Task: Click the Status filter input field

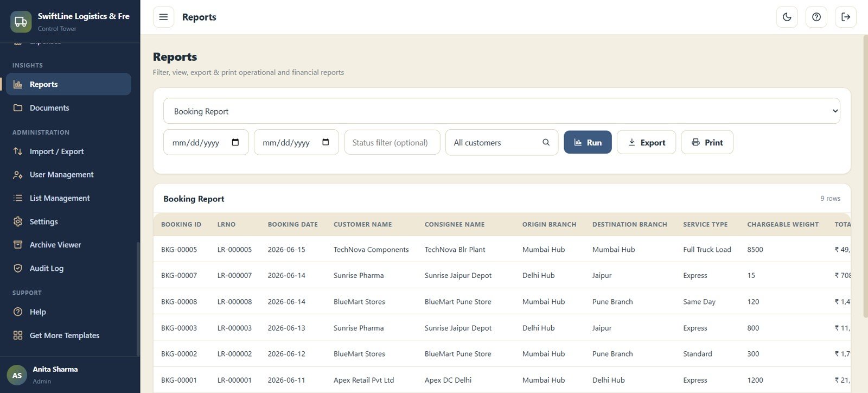Action: tap(392, 142)
